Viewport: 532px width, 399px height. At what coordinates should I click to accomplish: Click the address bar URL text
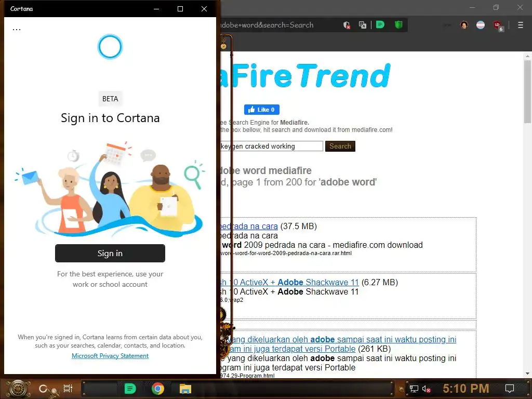(x=267, y=25)
